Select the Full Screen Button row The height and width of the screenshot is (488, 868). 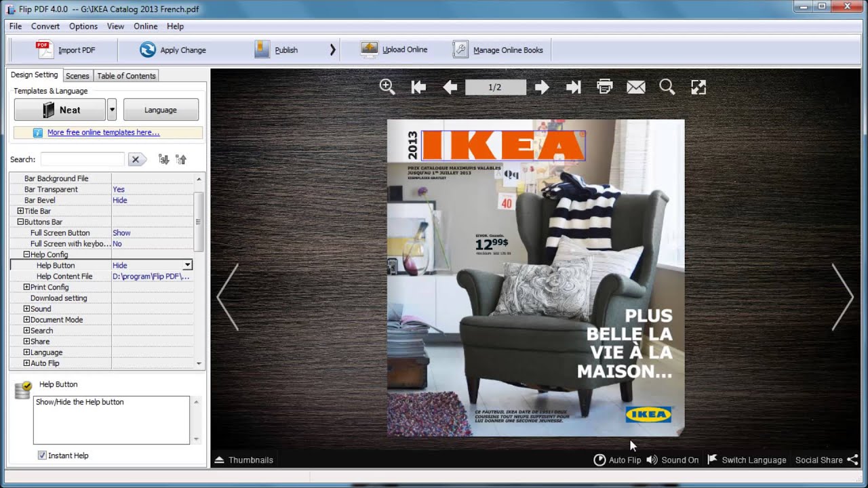point(102,232)
